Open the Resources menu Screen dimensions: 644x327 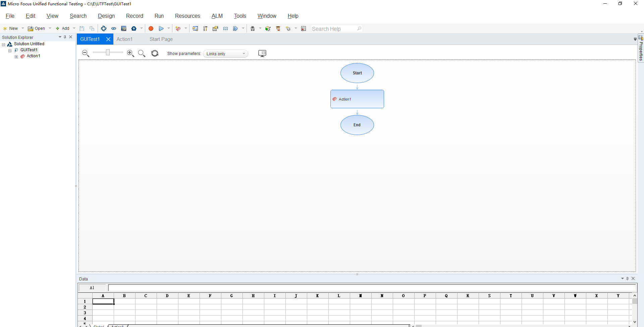pos(187,16)
